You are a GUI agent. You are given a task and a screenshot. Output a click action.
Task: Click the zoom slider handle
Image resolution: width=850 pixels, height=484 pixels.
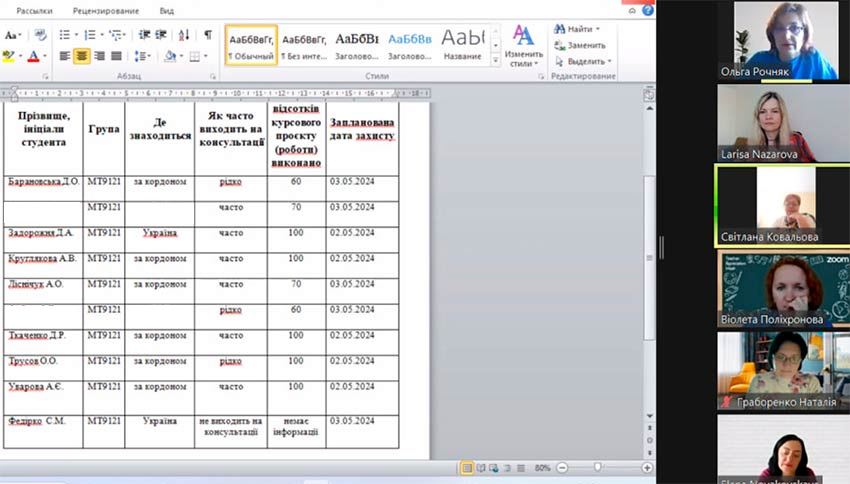tap(597, 467)
